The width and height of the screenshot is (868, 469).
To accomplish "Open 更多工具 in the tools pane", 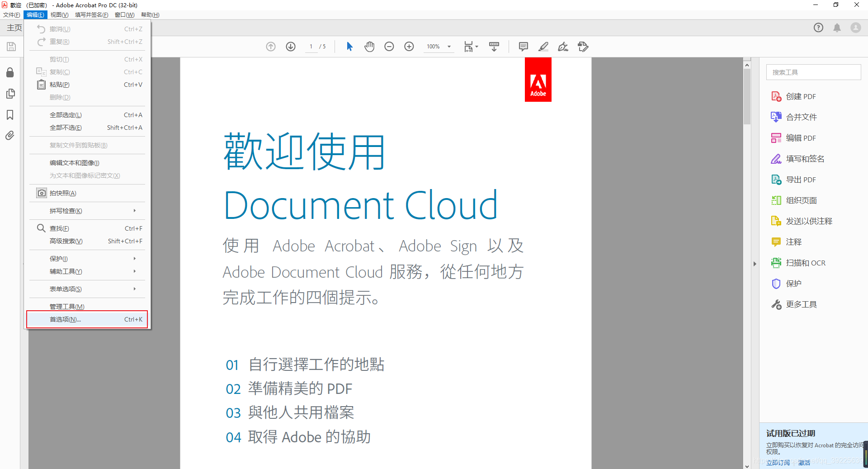I will click(794, 304).
